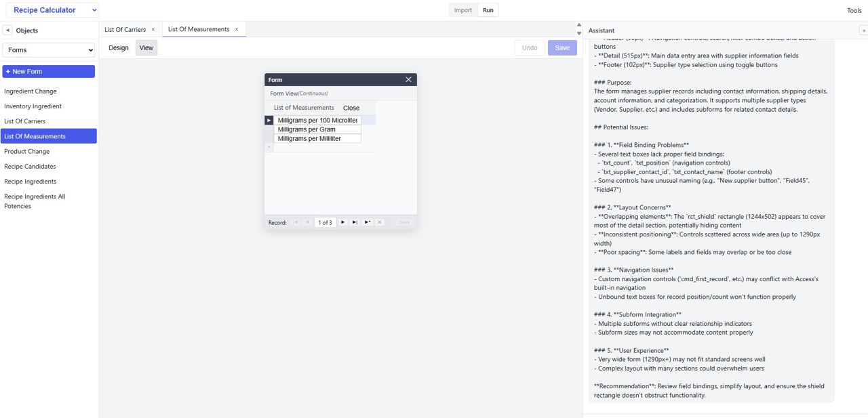868x418 pixels.
Task: Go to next record in navigator
Action: 342,222
